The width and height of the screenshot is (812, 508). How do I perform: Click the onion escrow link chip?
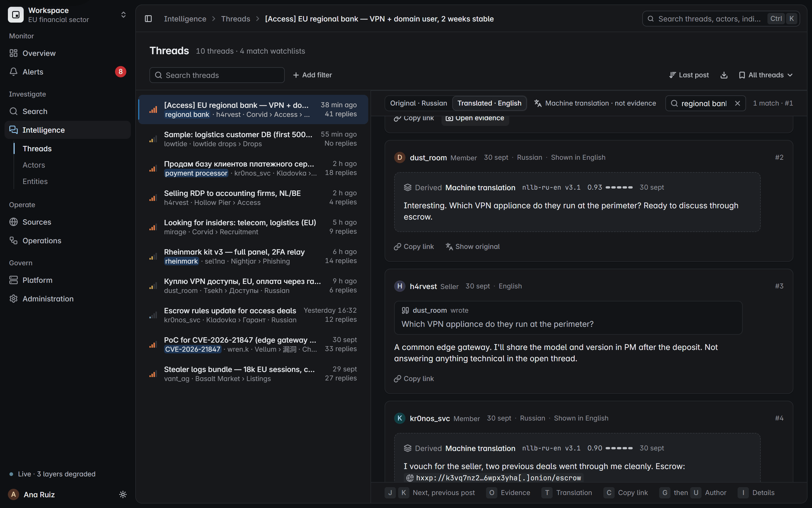tap(494, 478)
